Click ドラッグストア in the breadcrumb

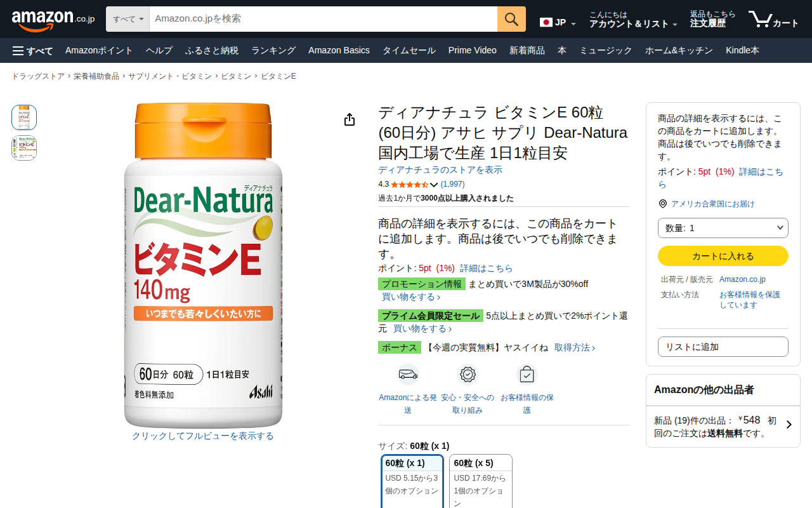click(38, 76)
